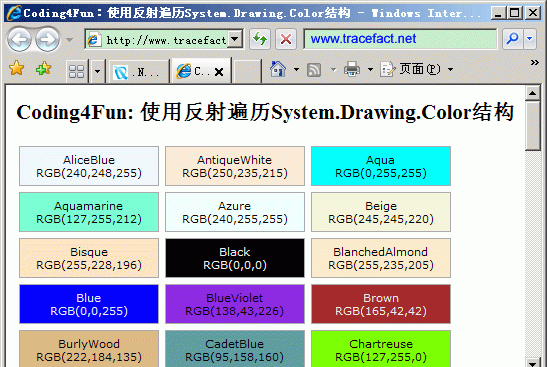This screenshot has width=547, height=367.
Task: Click the Aqua color swatch
Action: (x=381, y=166)
